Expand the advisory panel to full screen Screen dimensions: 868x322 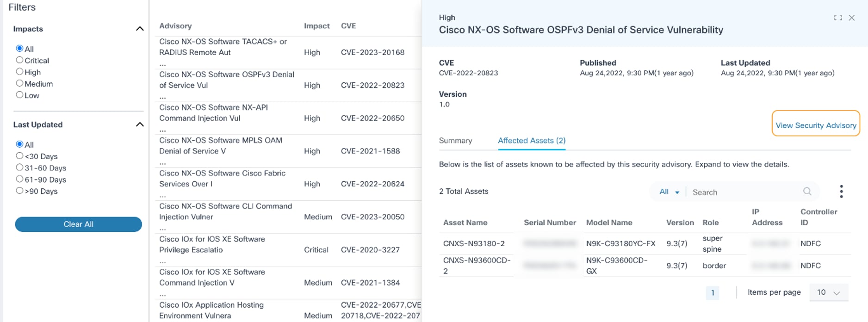[837, 18]
